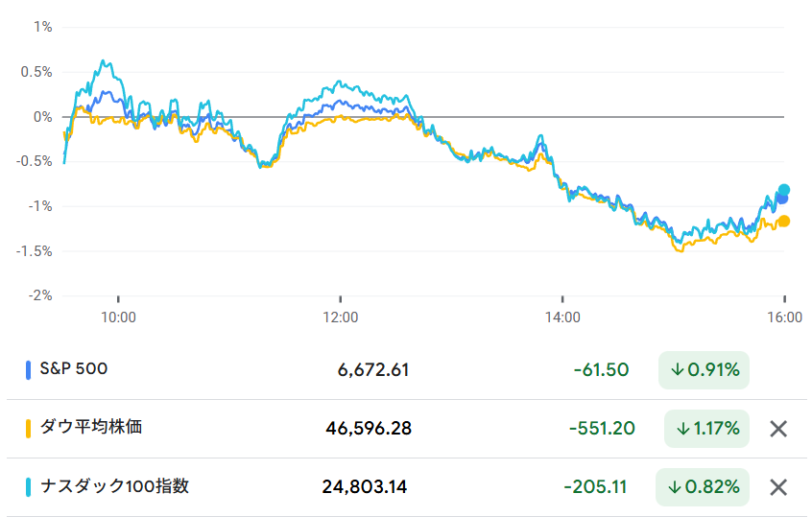Click the cyan Nasdaq endpoint dot on chart

click(x=784, y=190)
